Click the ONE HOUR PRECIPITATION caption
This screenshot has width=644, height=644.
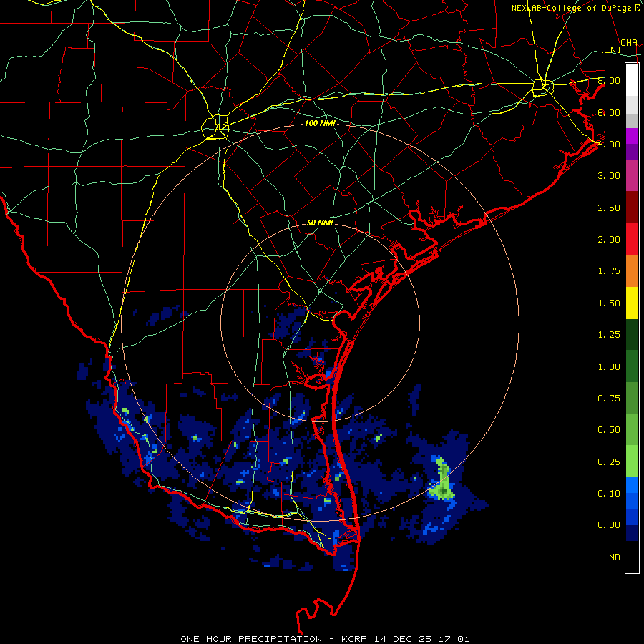[x=251, y=639]
